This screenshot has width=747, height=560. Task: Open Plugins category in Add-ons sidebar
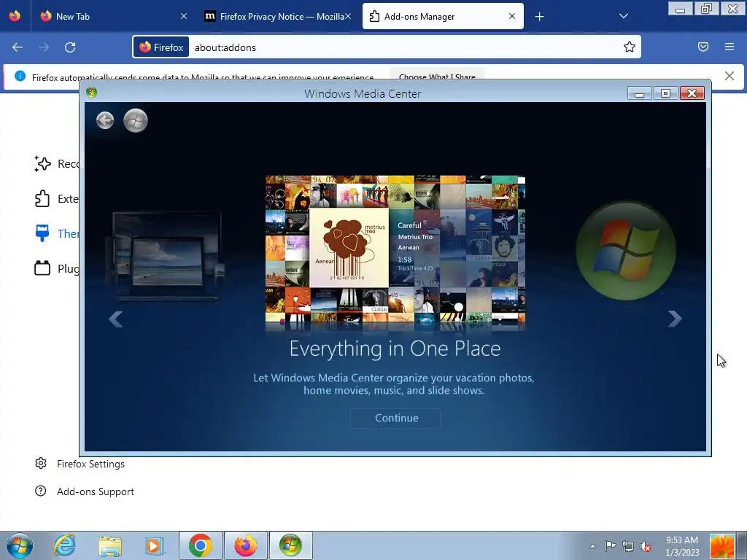56,268
